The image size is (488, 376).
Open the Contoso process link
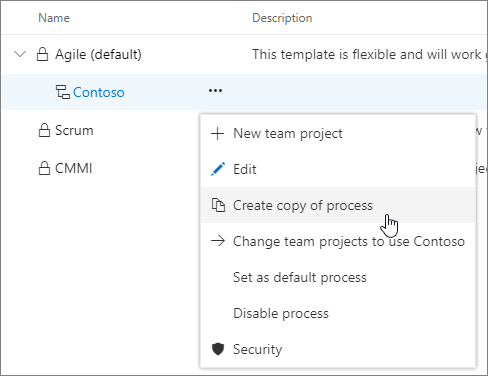(x=99, y=92)
